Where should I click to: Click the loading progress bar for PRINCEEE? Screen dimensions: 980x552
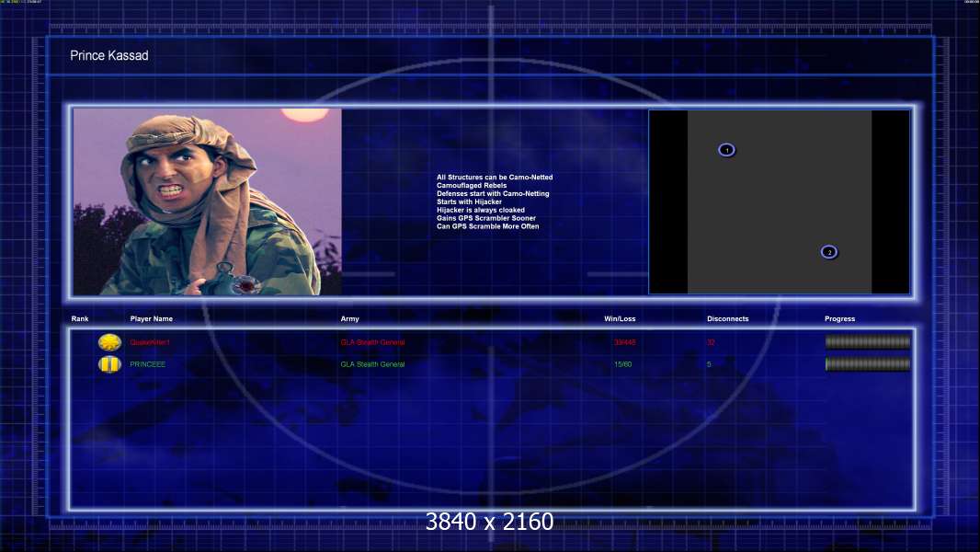(x=868, y=363)
